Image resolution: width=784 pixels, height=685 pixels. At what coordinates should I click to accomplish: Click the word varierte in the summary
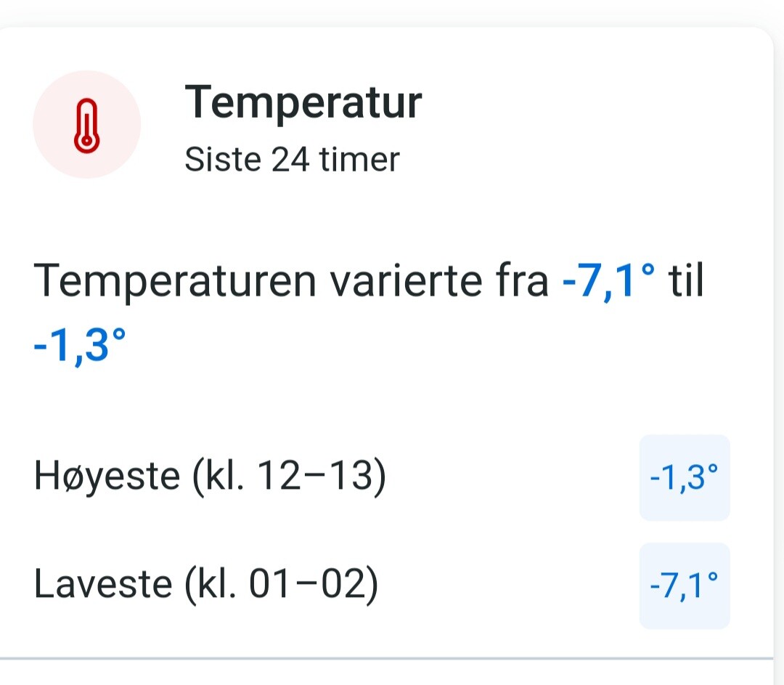406,281
